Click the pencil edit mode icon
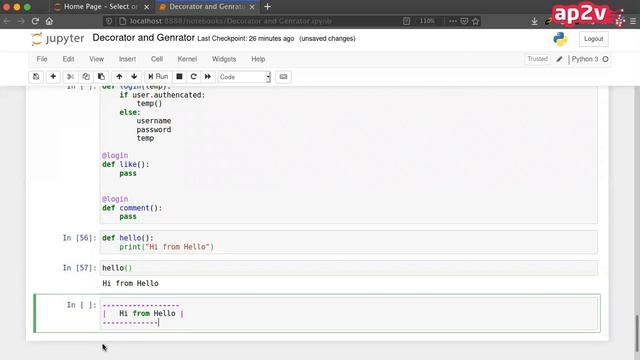This screenshot has height=360, width=640. pyautogui.click(x=559, y=59)
